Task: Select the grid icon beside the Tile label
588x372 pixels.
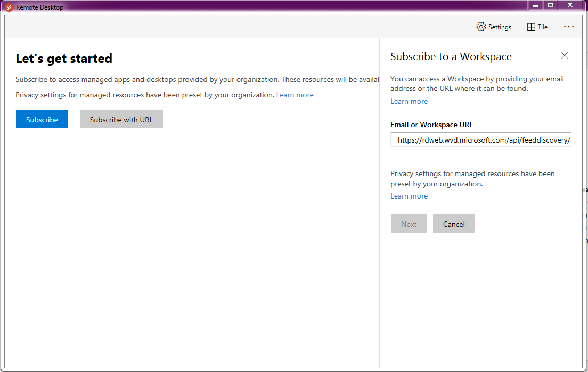Action: pyautogui.click(x=530, y=26)
